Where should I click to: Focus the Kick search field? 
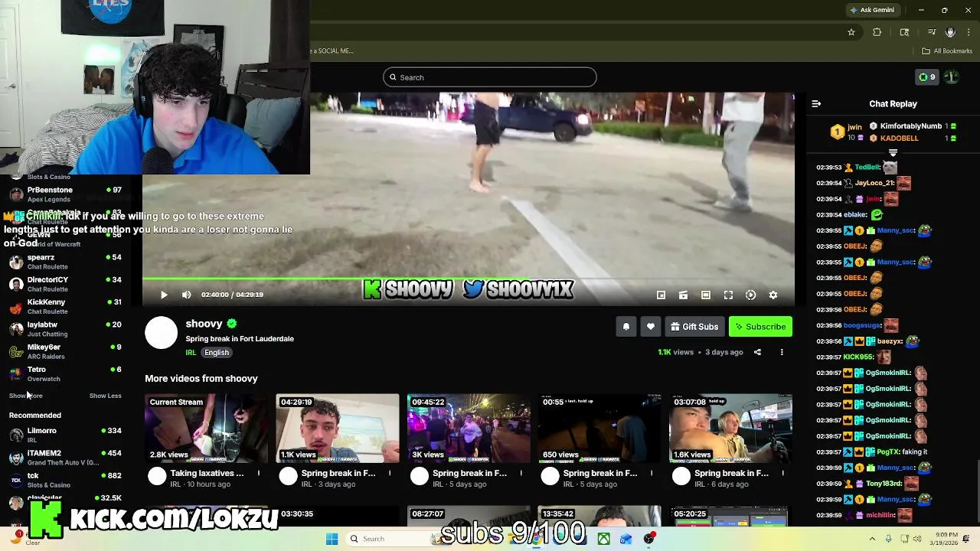pyautogui.click(x=490, y=77)
